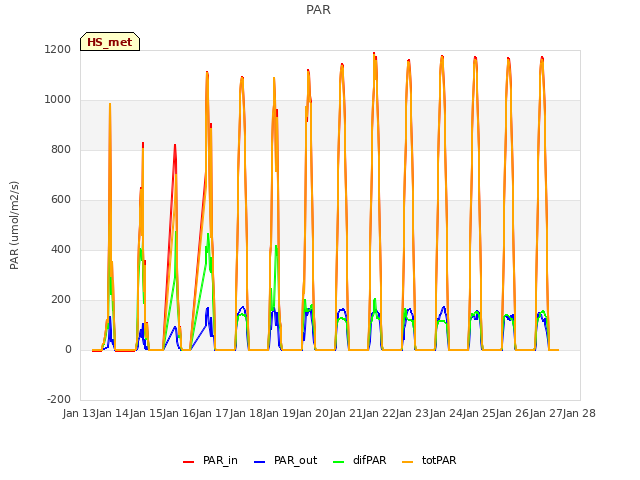Click the Jan 19 x-axis label
The width and height of the screenshot is (640, 480).
click(279, 414)
